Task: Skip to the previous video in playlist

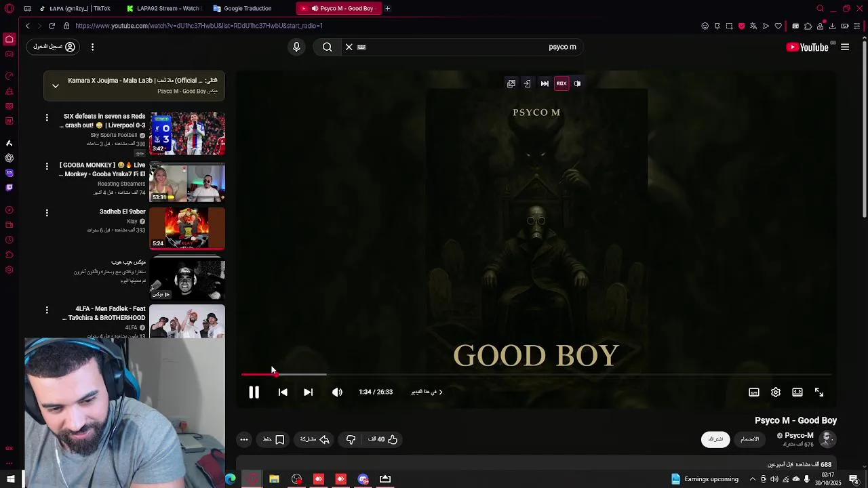Action: tap(283, 392)
